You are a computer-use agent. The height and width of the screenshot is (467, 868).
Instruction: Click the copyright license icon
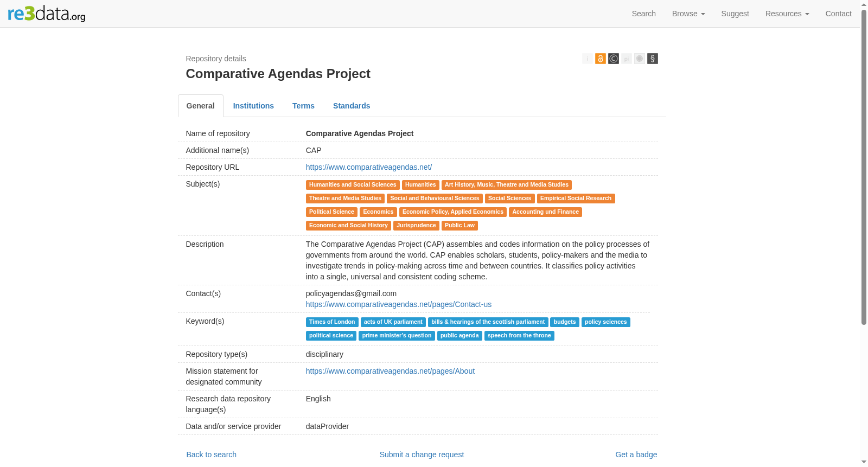pyautogui.click(x=614, y=59)
